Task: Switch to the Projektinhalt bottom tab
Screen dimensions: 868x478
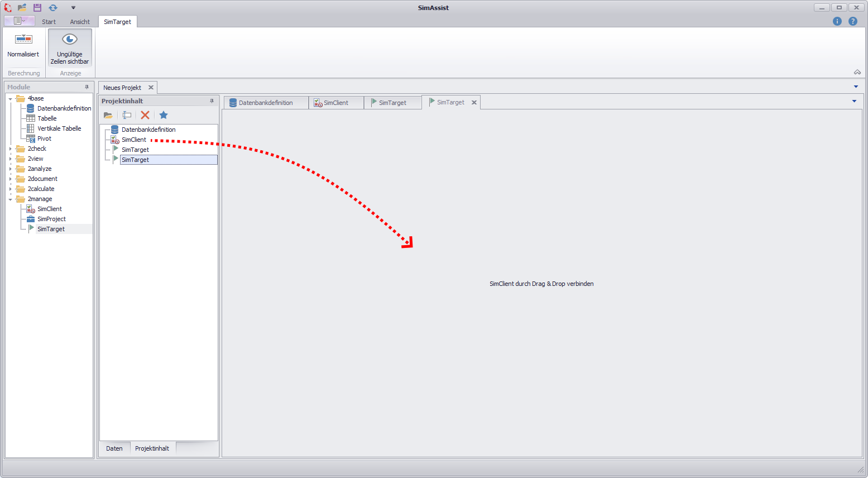Action: 152,448
